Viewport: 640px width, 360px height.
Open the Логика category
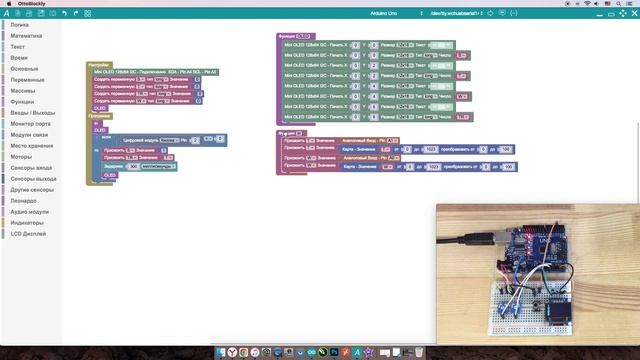pos(20,25)
